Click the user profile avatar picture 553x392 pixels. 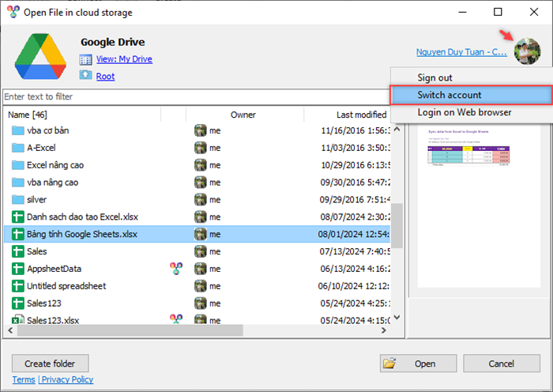point(527,51)
